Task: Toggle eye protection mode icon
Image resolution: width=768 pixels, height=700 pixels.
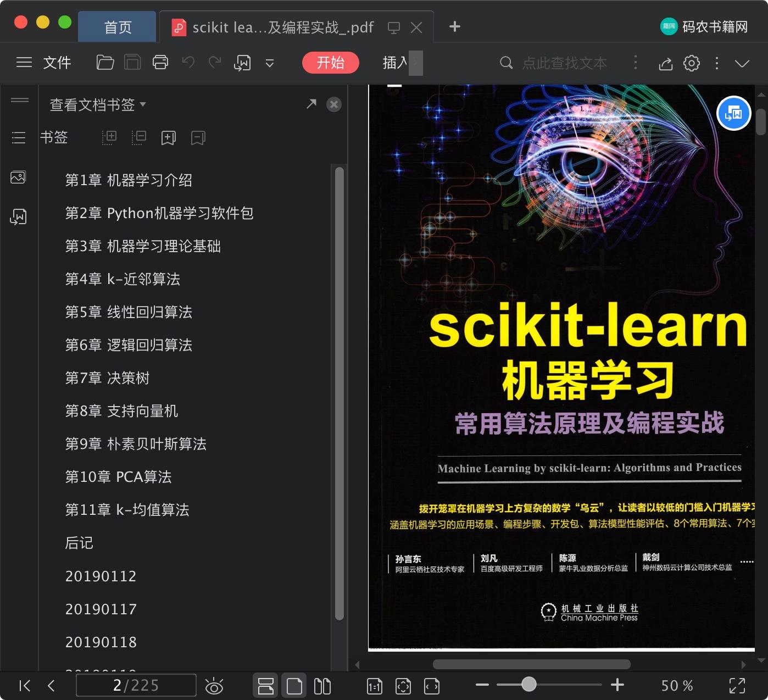Action: tap(214, 686)
